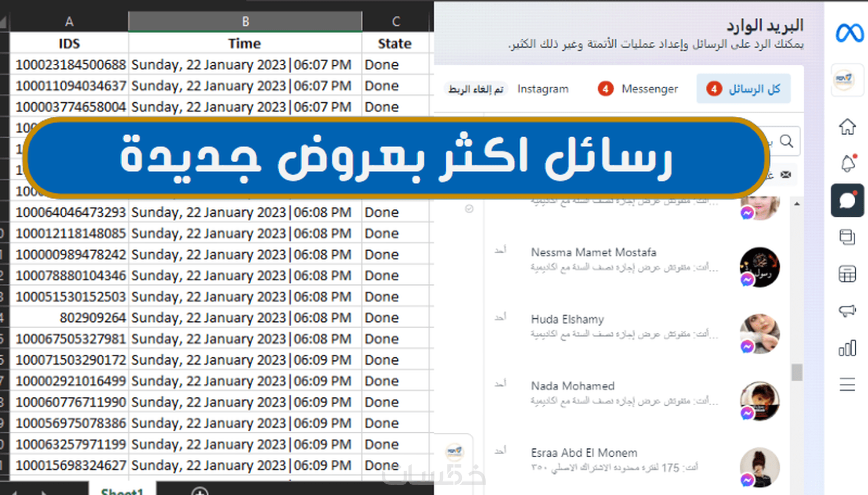Image resolution: width=868 pixels, height=495 pixels.
Task: Open the Home icon in Meta sidebar
Action: click(x=847, y=127)
